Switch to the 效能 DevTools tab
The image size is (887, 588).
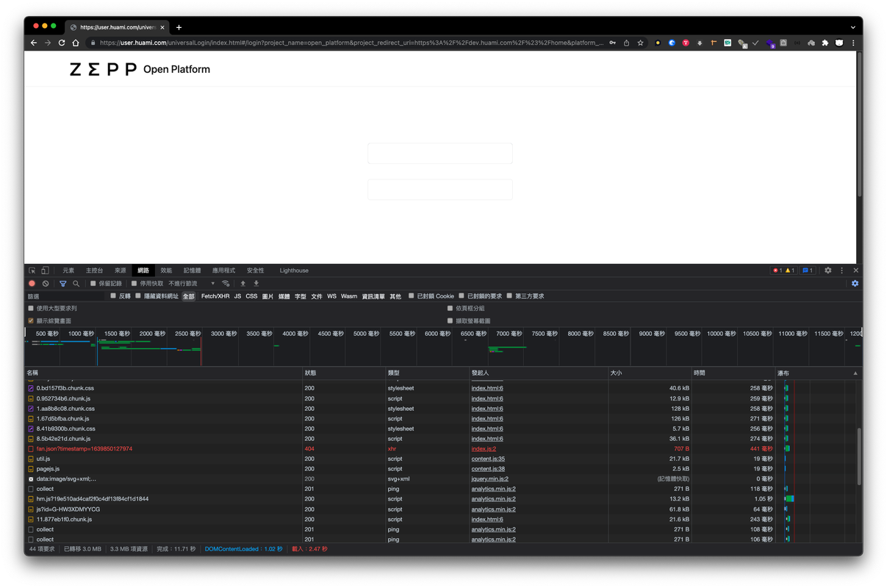coord(166,270)
